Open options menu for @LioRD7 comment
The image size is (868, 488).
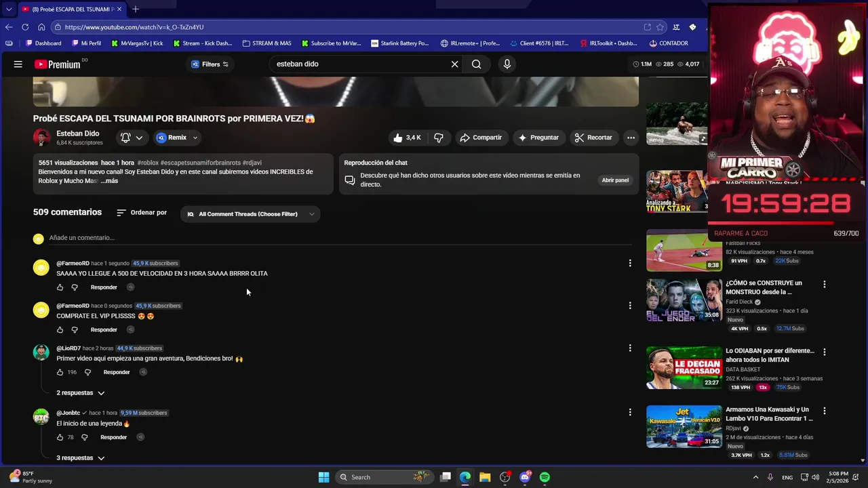coord(630,348)
